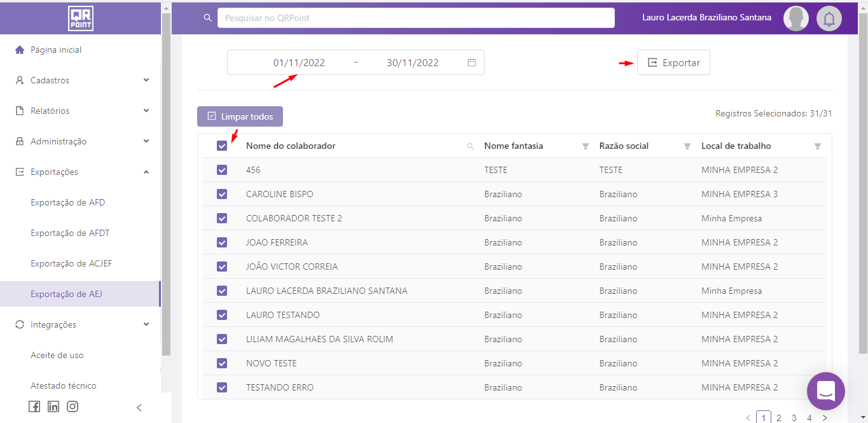
Task: Click the Pesquisar no QRPoint search field
Action: tap(416, 18)
